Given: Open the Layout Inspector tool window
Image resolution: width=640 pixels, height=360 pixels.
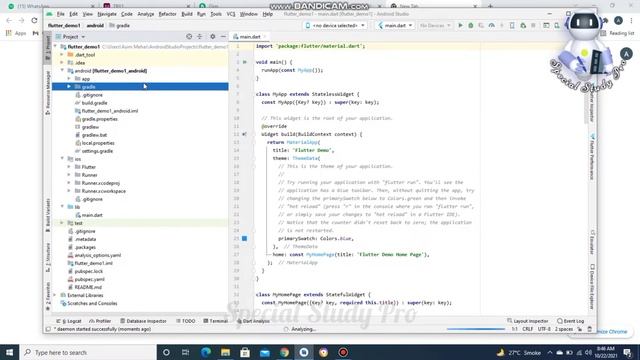Looking at the screenshot, I should point(528,321).
